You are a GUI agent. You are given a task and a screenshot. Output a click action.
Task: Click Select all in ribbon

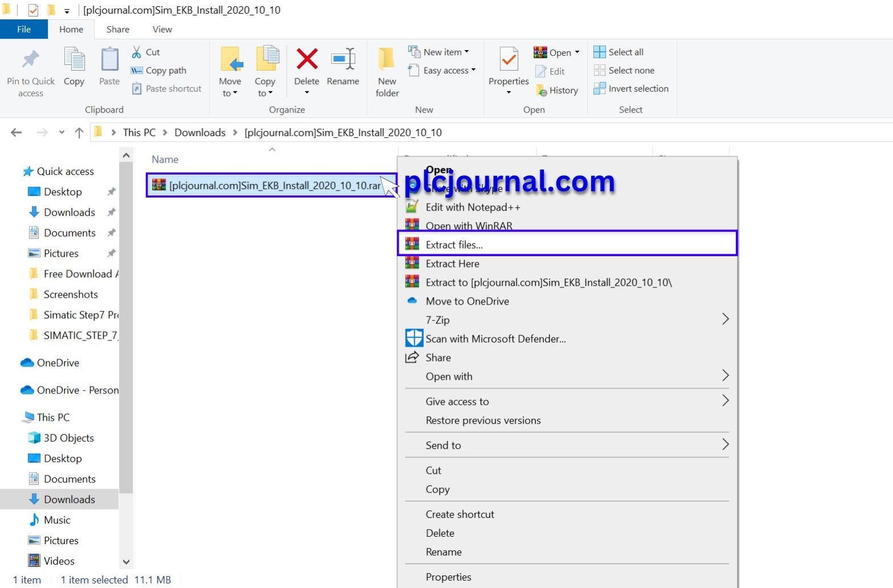pos(618,52)
